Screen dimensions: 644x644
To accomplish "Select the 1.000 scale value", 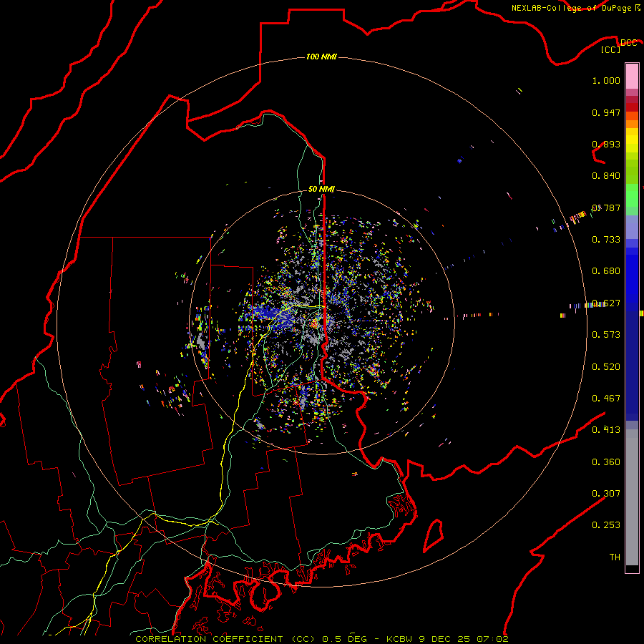I will point(606,80).
